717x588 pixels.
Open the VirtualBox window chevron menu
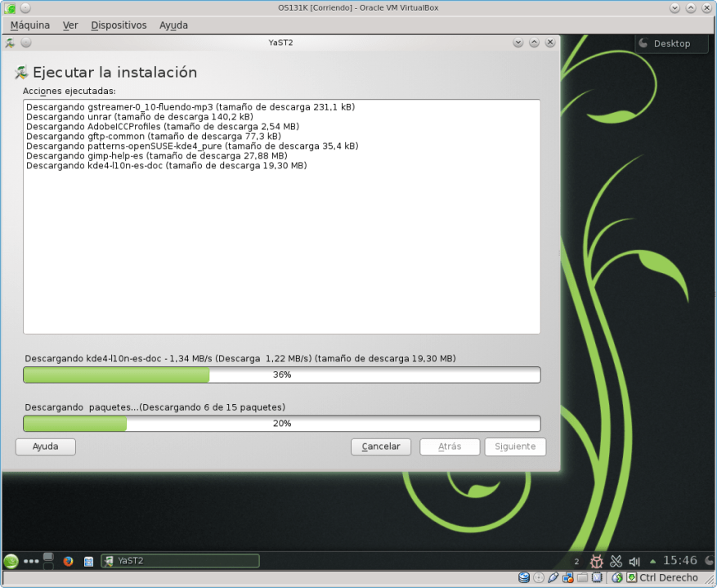click(x=674, y=7)
